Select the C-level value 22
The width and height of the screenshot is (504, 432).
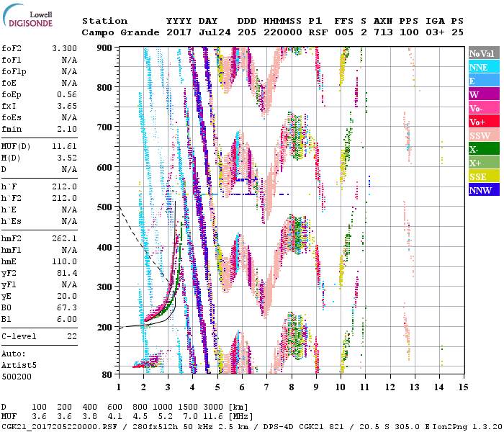pyautogui.click(x=71, y=336)
